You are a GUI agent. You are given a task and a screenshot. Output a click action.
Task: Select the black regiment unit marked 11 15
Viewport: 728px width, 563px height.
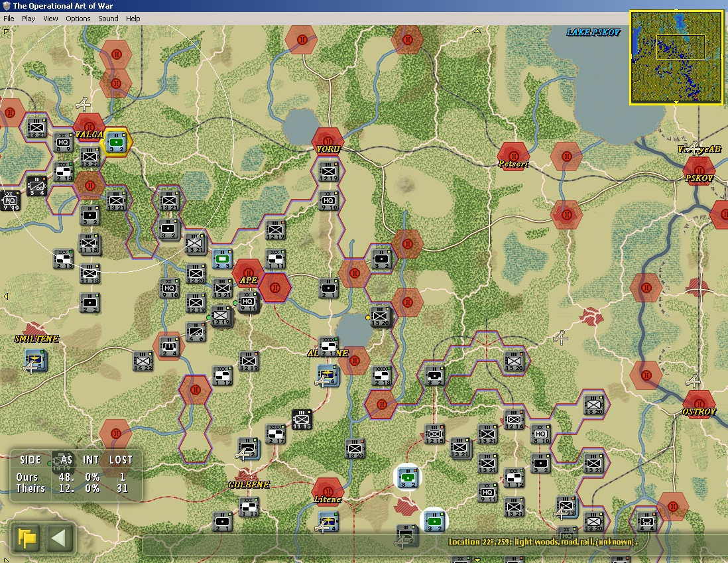coord(302,420)
